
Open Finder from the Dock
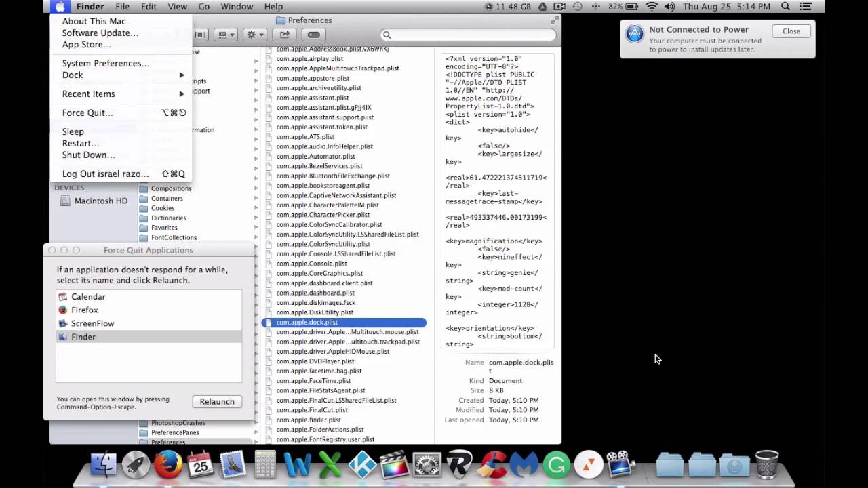click(x=104, y=466)
